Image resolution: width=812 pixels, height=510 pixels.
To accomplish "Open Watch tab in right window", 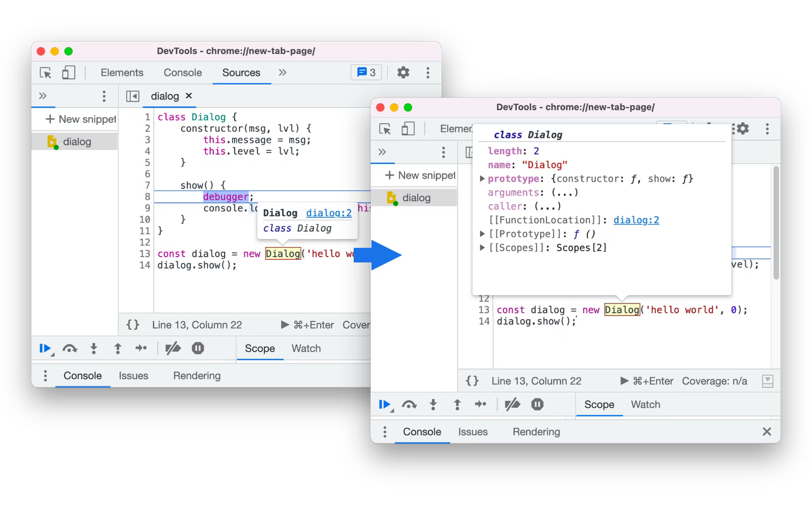I will click(x=646, y=405).
